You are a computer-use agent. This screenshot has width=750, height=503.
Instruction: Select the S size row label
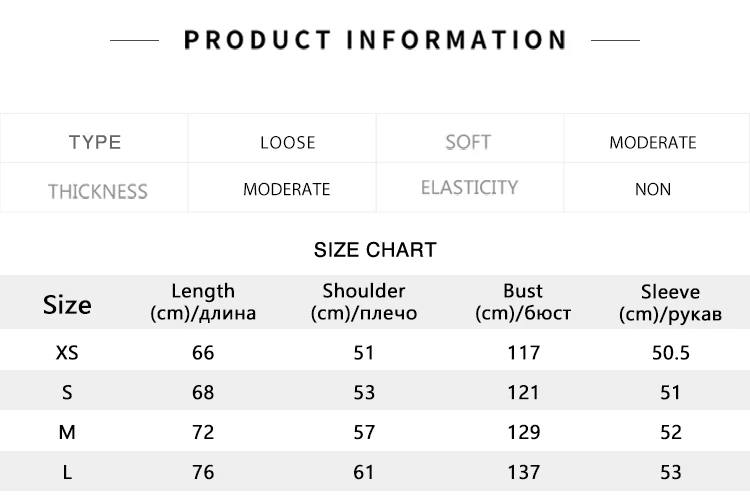pos(67,393)
